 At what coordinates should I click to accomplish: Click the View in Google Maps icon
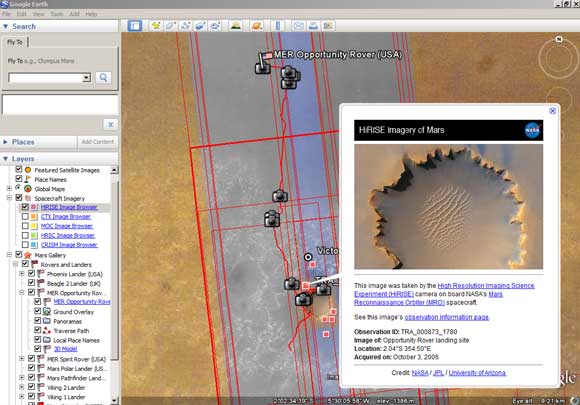pos(328,26)
